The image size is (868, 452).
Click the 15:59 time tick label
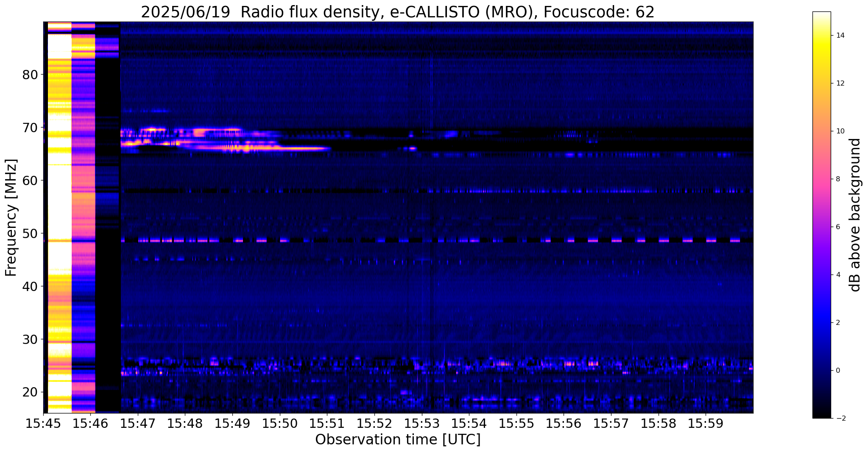tap(706, 423)
